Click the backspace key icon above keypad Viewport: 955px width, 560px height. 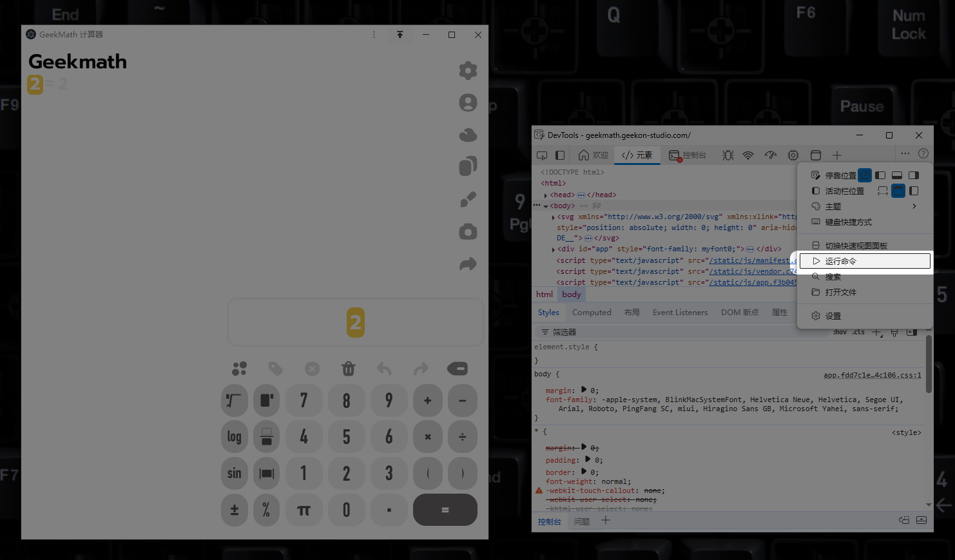click(458, 369)
